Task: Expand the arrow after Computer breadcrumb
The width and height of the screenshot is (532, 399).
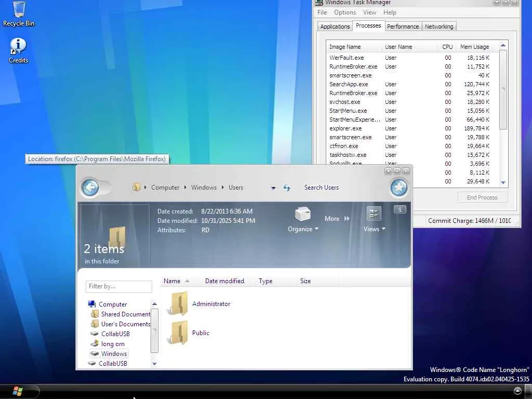Action: tap(185, 187)
